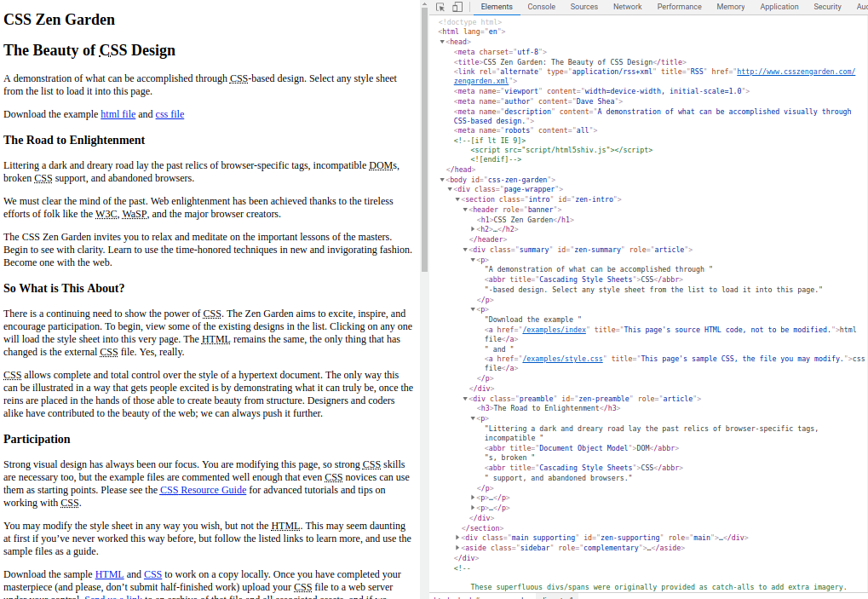Select the abbr Document Object Model node

(582, 448)
